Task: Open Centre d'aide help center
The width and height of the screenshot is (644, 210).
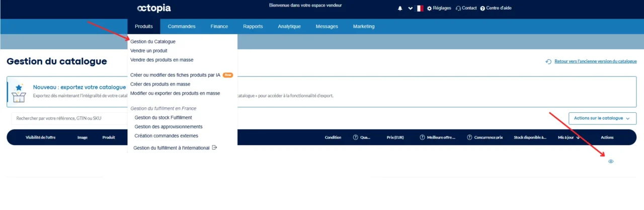Action: pos(496,8)
